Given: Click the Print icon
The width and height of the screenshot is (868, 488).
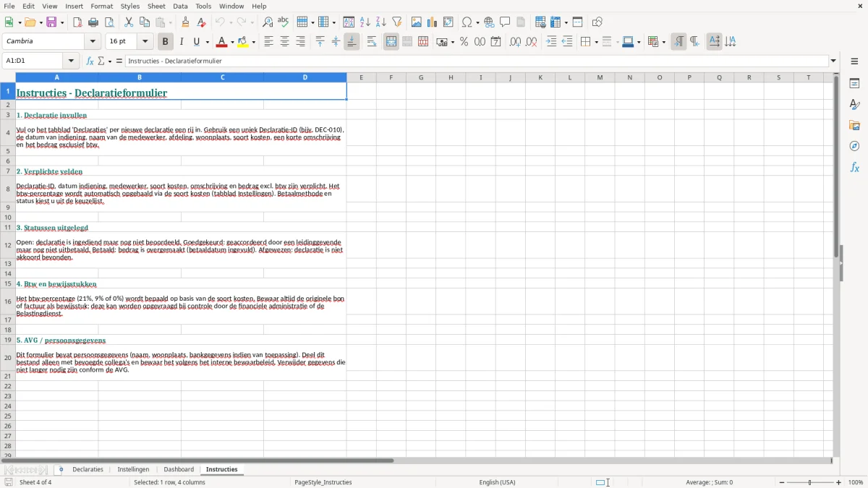Looking at the screenshot, I should click(93, 22).
